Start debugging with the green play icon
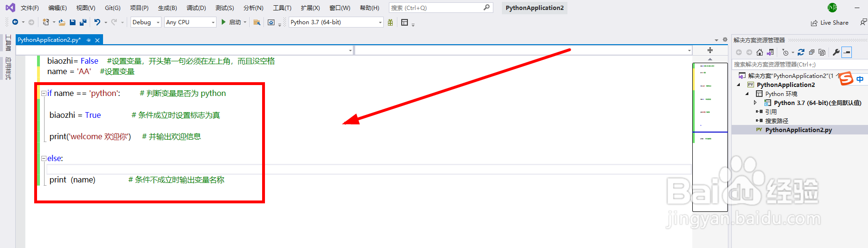This screenshot has width=868, height=248. pos(223,22)
